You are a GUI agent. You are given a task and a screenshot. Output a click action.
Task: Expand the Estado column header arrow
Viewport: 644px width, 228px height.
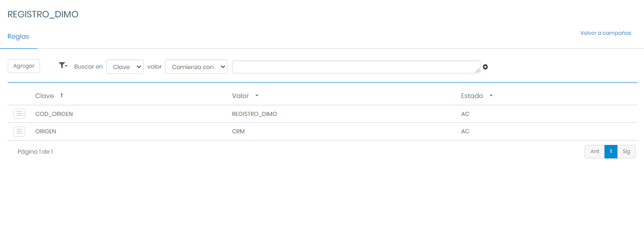pos(491,96)
